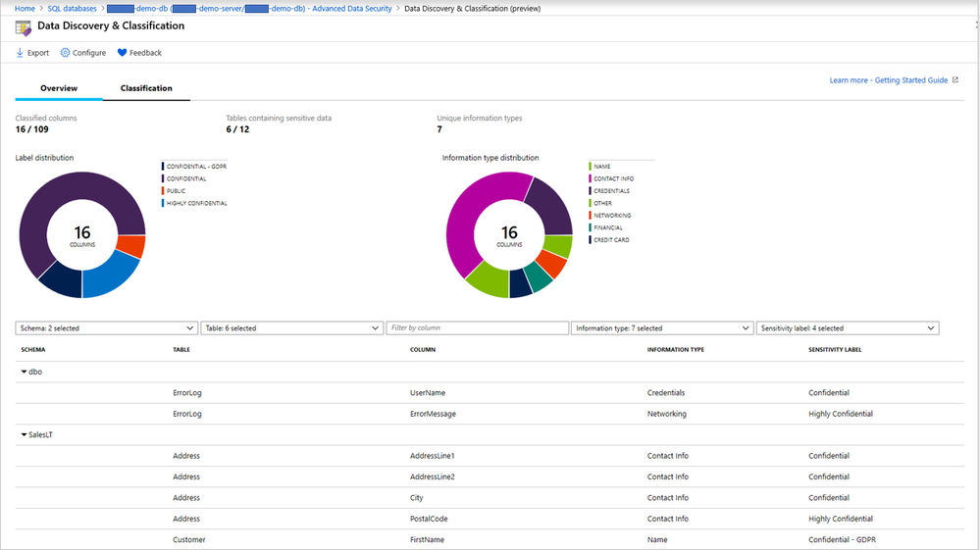Select the FirstName column cell

pyautogui.click(x=427, y=540)
